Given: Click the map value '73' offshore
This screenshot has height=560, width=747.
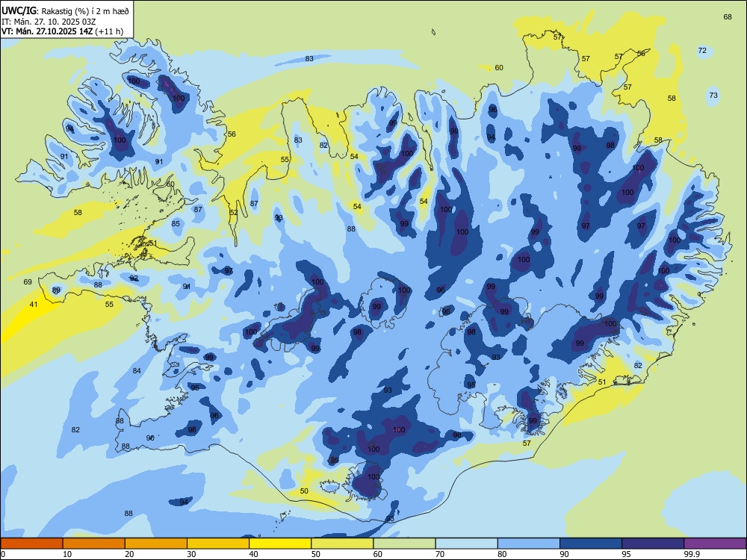Looking at the screenshot, I should tap(713, 96).
